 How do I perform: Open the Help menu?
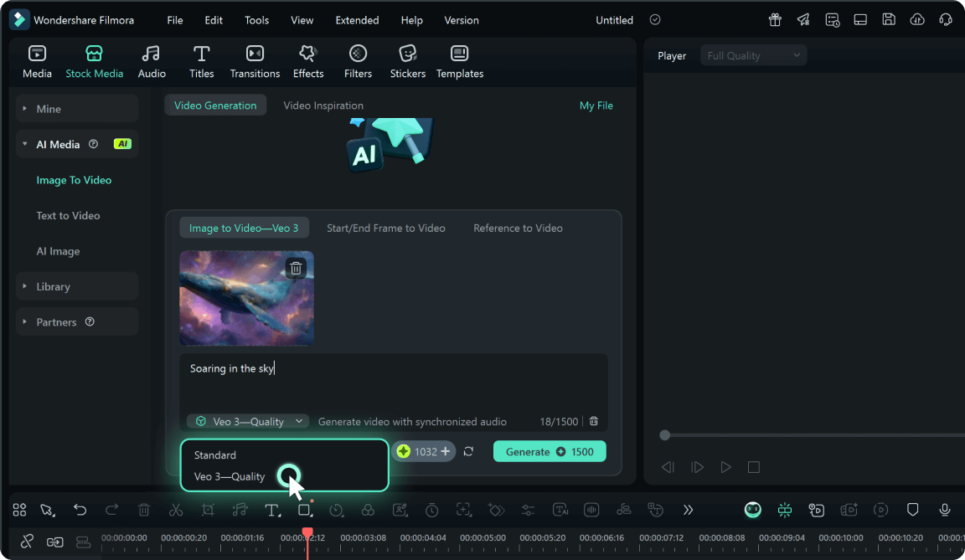412,20
